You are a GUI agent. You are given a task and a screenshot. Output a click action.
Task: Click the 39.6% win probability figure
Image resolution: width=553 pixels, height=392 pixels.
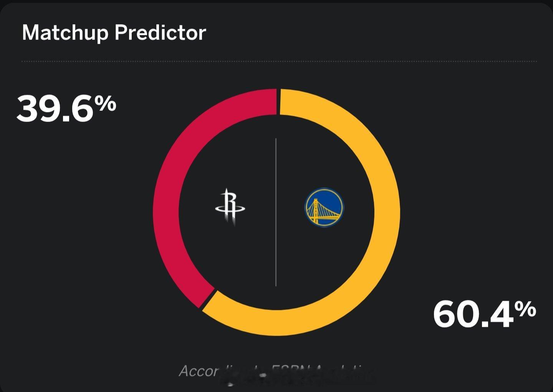click(66, 109)
